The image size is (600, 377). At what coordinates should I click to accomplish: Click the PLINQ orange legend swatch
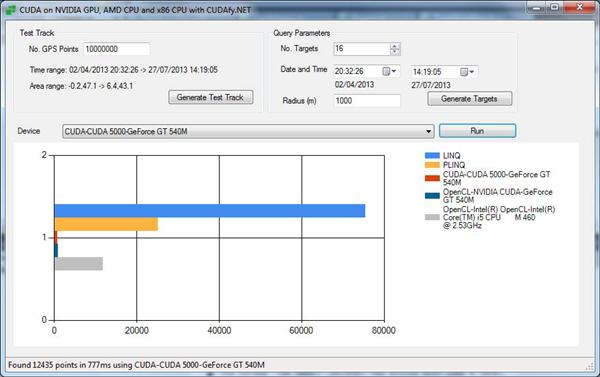click(x=432, y=165)
